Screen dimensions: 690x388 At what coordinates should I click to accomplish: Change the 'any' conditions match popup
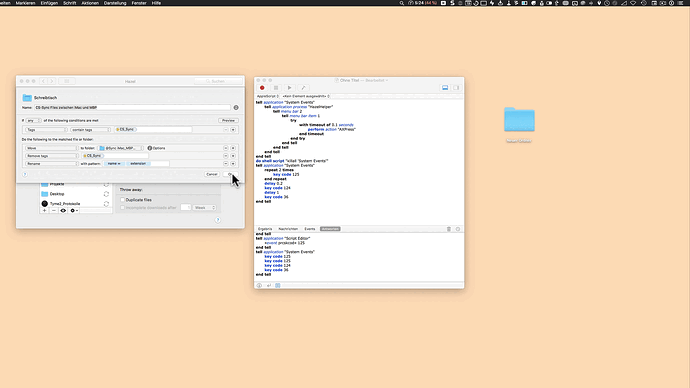tap(33, 120)
